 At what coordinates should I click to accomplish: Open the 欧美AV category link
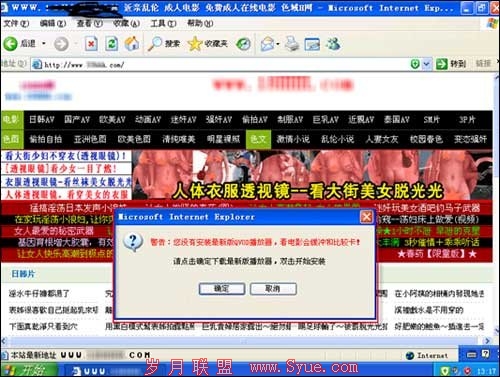(x=112, y=119)
